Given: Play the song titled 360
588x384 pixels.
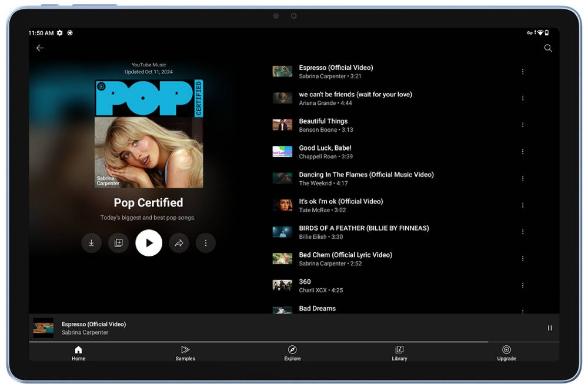Looking at the screenshot, I should pos(305,282).
